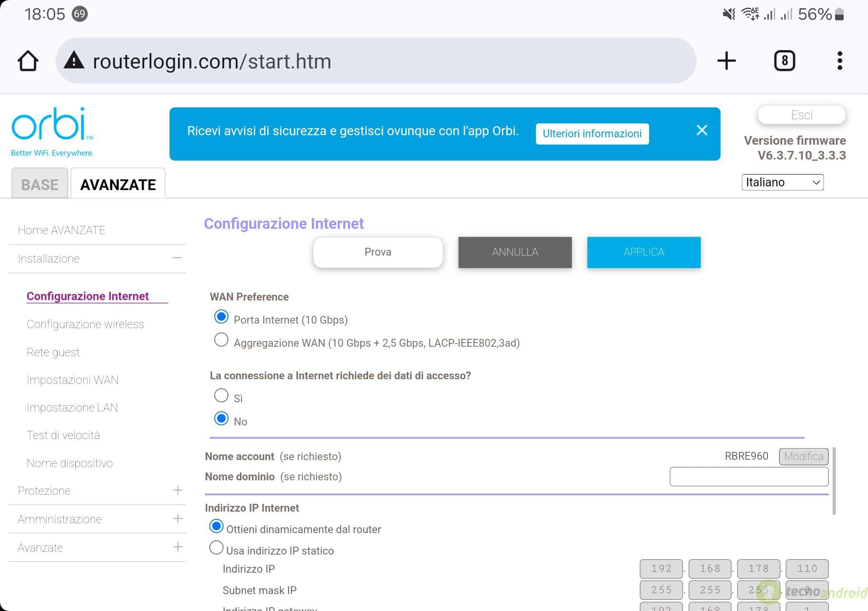Tap the browser home icon
Image resolution: width=868 pixels, height=611 pixels.
click(28, 61)
